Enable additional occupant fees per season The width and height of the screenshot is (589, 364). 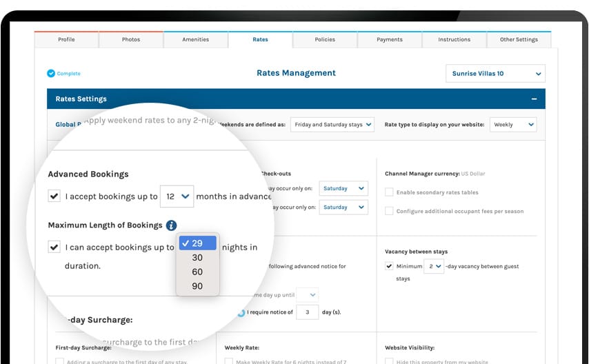click(390, 211)
